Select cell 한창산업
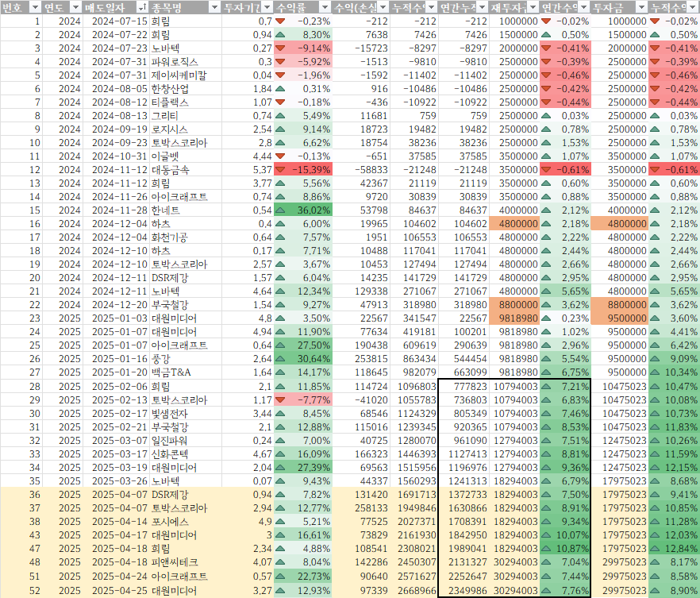Image resolution: width=700 pixels, height=598 pixels. [x=185, y=89]
